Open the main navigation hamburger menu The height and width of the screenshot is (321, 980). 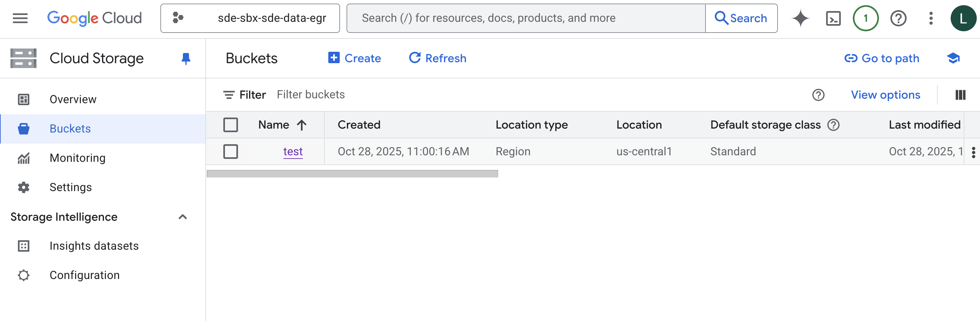[20, 18]
